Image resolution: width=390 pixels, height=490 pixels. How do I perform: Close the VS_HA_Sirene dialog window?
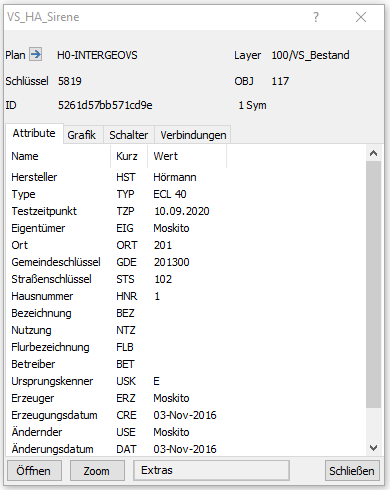pyautogui.click(x=361, y=17)
